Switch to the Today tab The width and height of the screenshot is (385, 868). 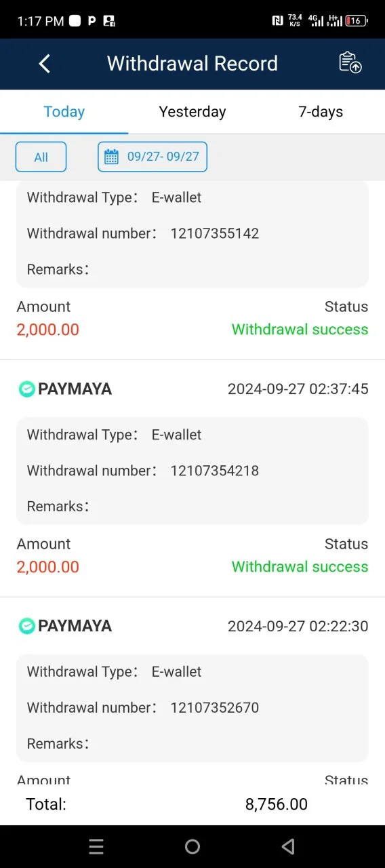[64, 112]
